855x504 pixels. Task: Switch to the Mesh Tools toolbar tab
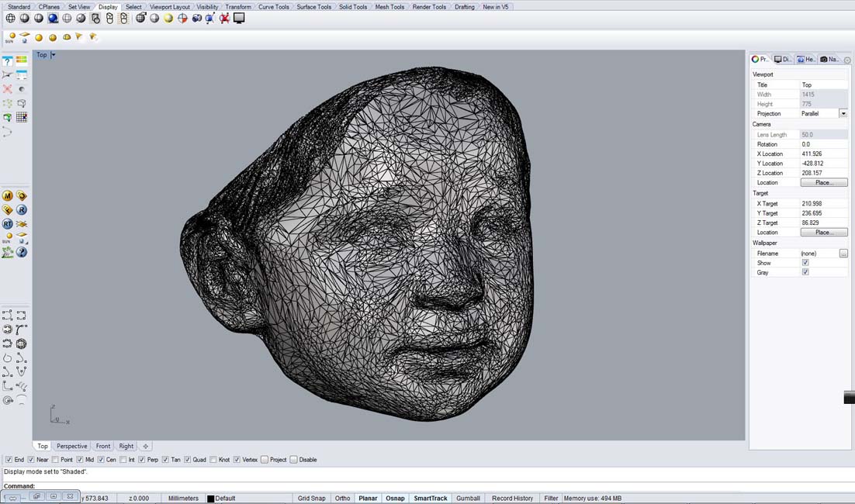tap(389, 7)
